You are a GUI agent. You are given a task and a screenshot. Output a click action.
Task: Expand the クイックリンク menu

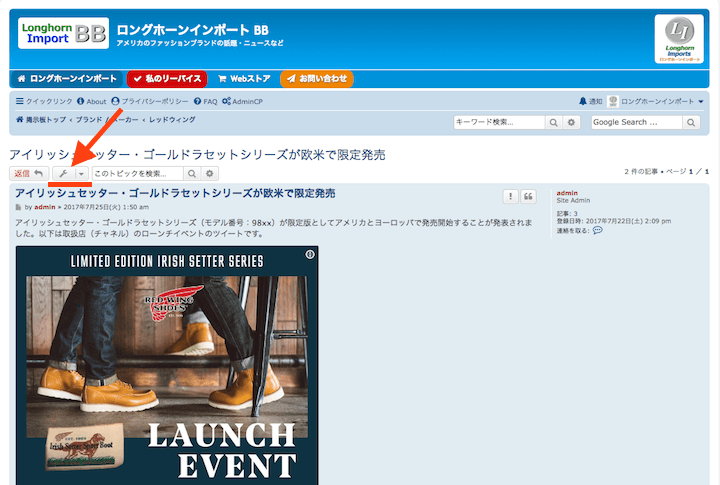coord(44,102)
